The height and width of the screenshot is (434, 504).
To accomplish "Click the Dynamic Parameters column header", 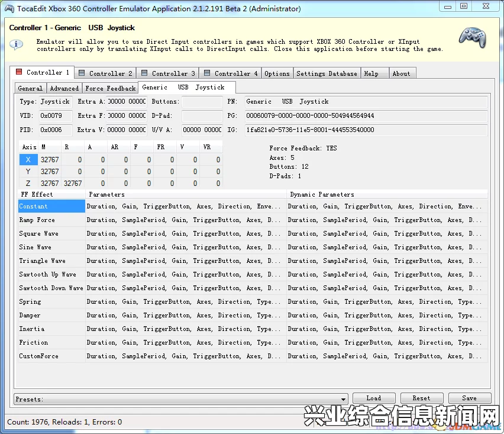I will point(387,194).
